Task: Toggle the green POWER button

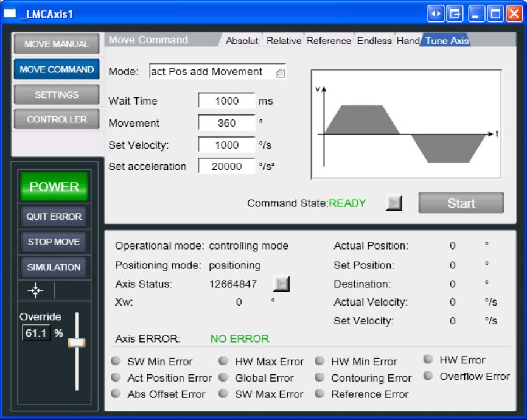Action: coord(54,186)
